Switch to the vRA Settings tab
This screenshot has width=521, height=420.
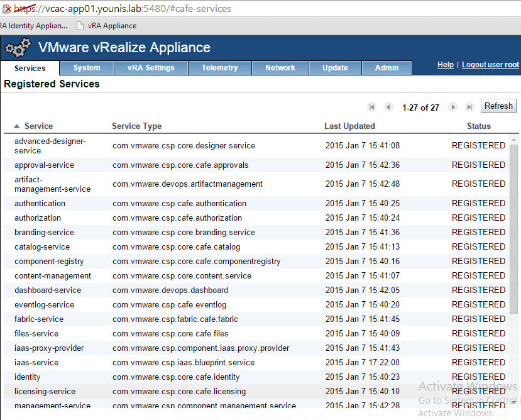tap(150, 68)
